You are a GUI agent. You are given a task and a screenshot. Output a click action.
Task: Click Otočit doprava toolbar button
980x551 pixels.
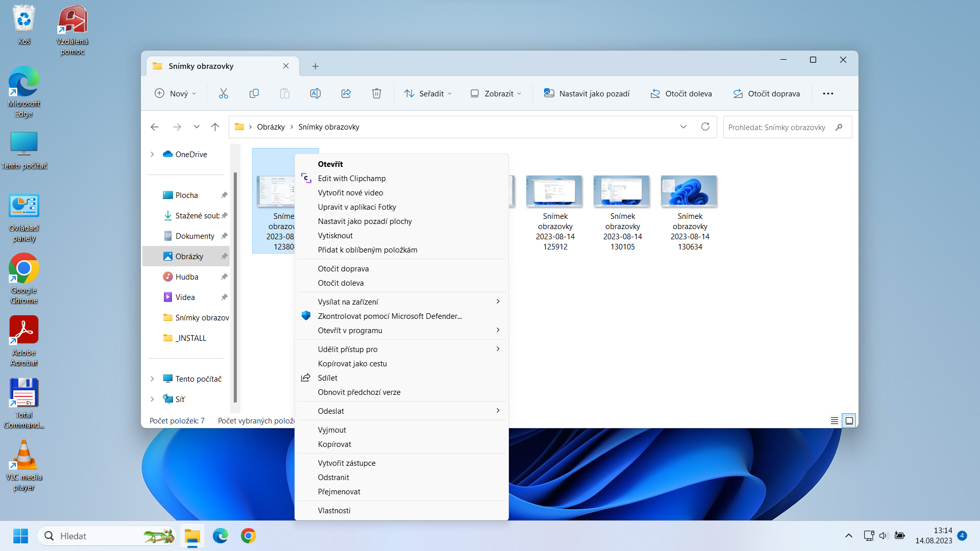click(766, 93)
